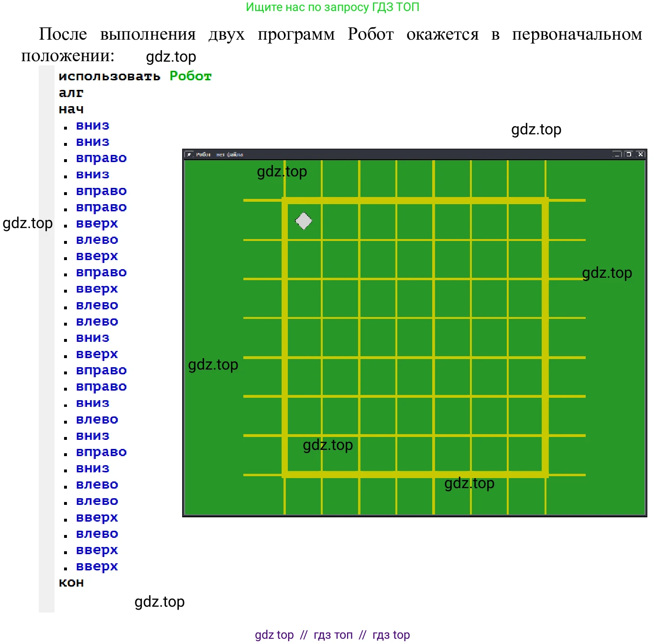Click the maximize icon of the Робот window

[x=628, y=154]
